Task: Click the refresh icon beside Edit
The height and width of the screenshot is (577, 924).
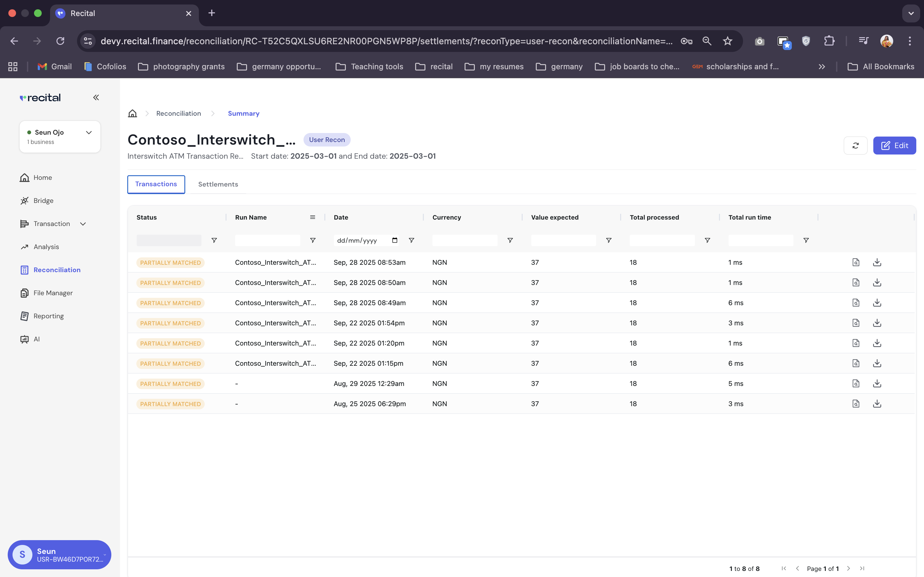Action: (855, 146)
